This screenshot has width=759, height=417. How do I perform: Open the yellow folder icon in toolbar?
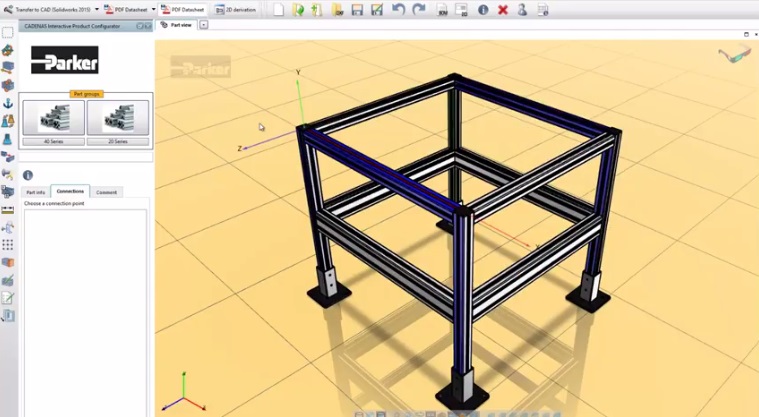click(x=338, y=9)
